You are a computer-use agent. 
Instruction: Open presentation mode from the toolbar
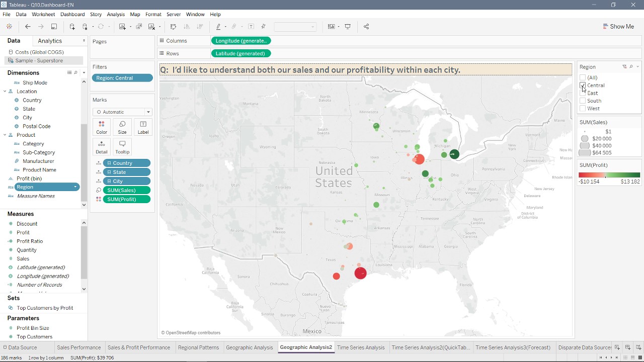click(348, 27)
